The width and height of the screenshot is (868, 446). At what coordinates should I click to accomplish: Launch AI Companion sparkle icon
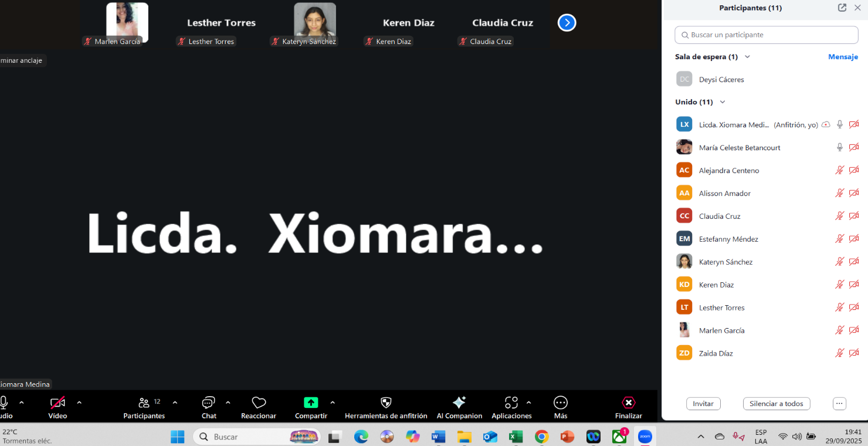coord(459,403)
